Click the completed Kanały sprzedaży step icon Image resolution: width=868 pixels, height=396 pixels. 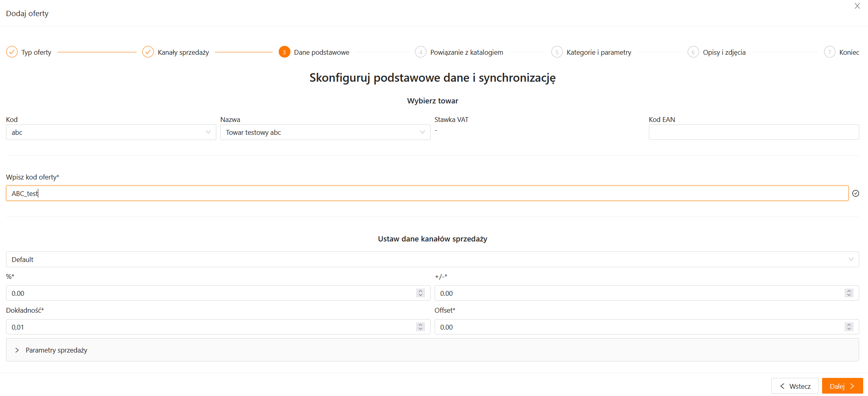148,52
